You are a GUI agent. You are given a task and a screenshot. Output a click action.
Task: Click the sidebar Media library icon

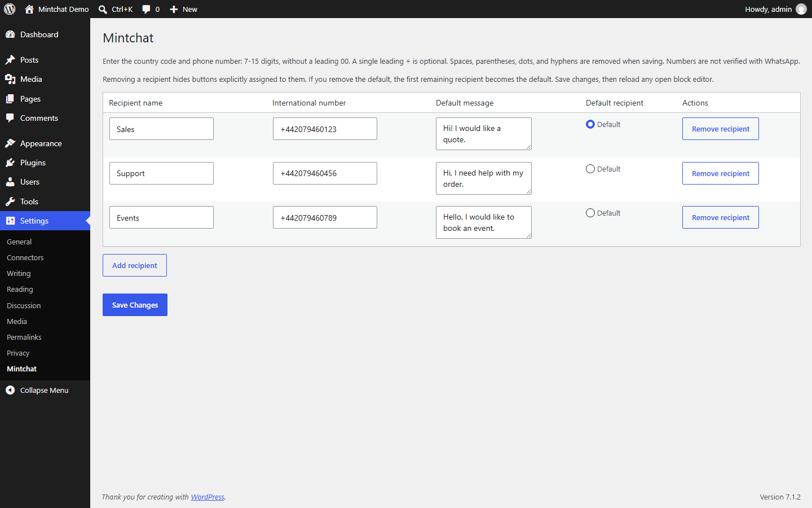point(10,79)
